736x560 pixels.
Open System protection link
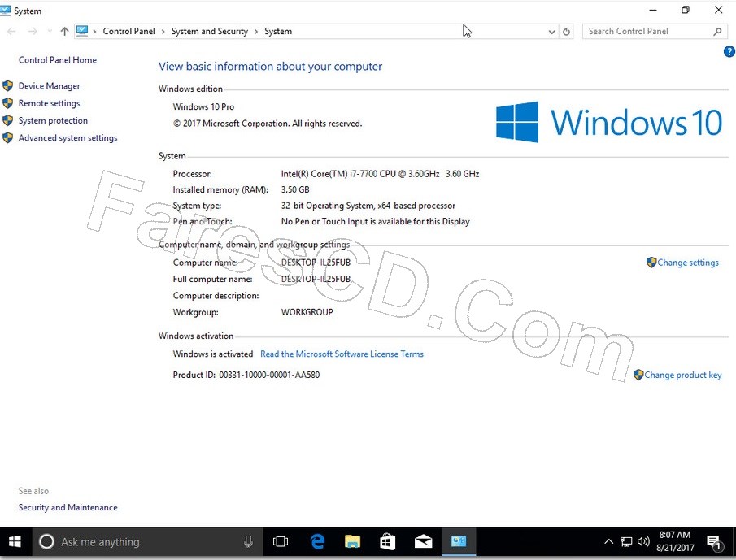pyautogui.click(x=53, y=120)
